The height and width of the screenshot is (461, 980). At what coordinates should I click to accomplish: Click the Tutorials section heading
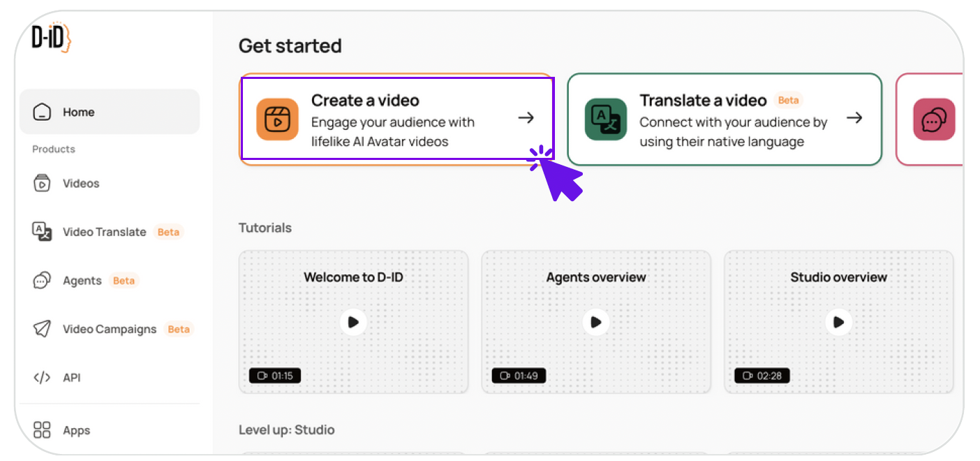point(265,228)
